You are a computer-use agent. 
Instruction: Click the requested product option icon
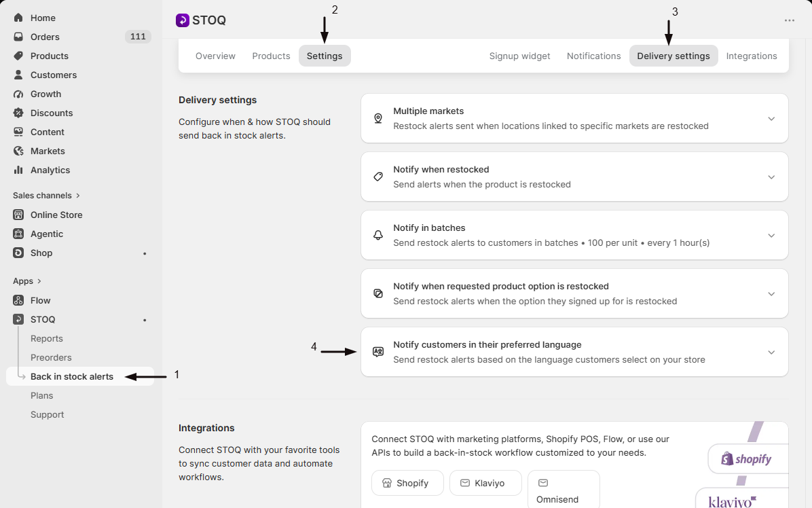(x=378, y=293)
